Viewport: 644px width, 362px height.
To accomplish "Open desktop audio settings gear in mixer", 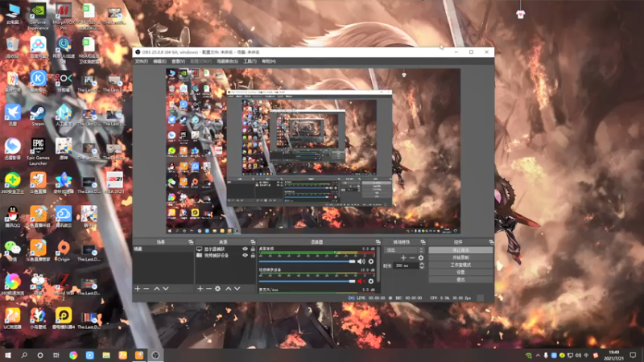I will coord(371,261).
